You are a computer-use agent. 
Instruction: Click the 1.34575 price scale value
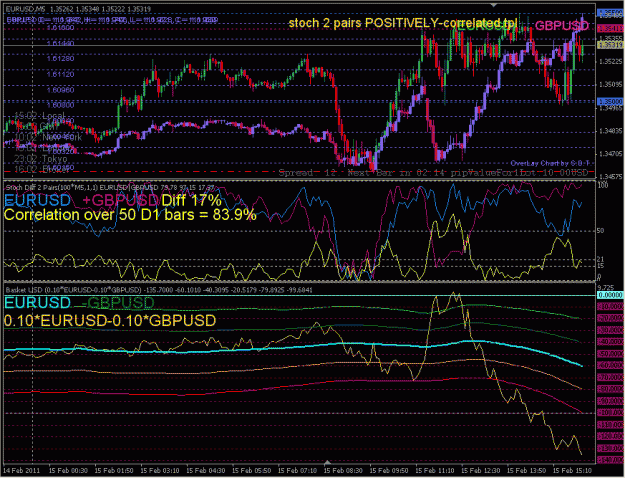click(x=611, y=176)
